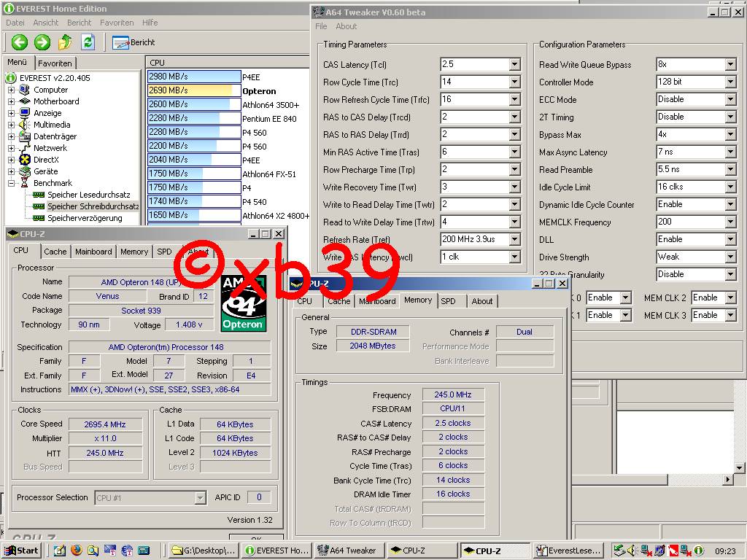Open the MEM CLK 3 Enable dropdown
The image size is (747, 560).
point(730,315)
